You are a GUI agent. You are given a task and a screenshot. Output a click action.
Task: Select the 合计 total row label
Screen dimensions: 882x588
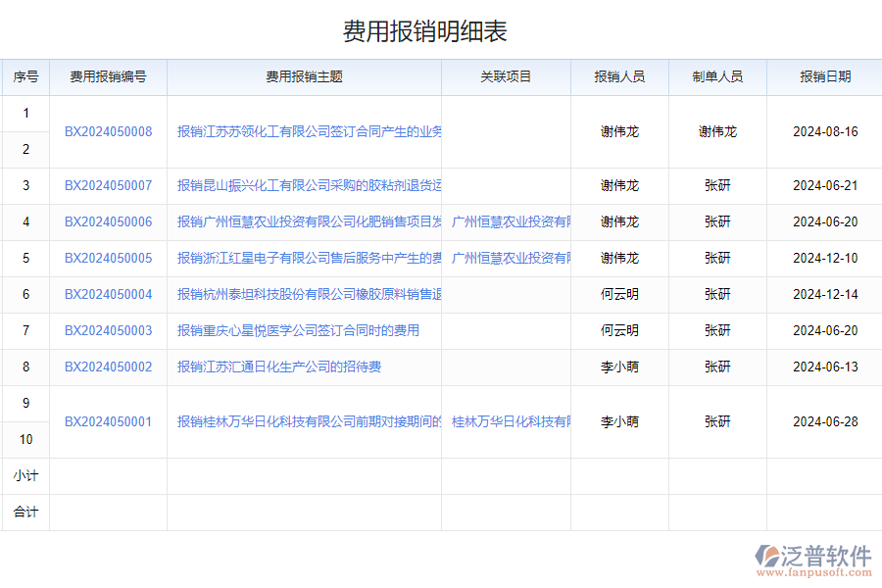[x=26, y=512]
